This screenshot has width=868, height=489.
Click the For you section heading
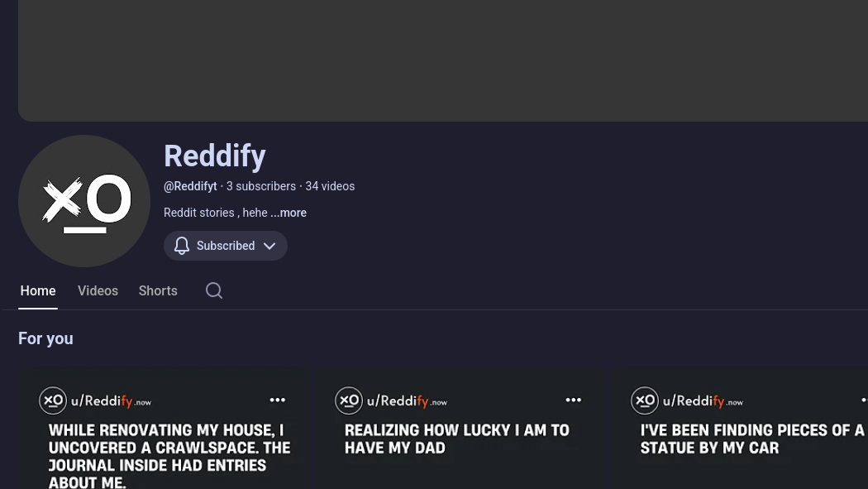tap(45, 338)
